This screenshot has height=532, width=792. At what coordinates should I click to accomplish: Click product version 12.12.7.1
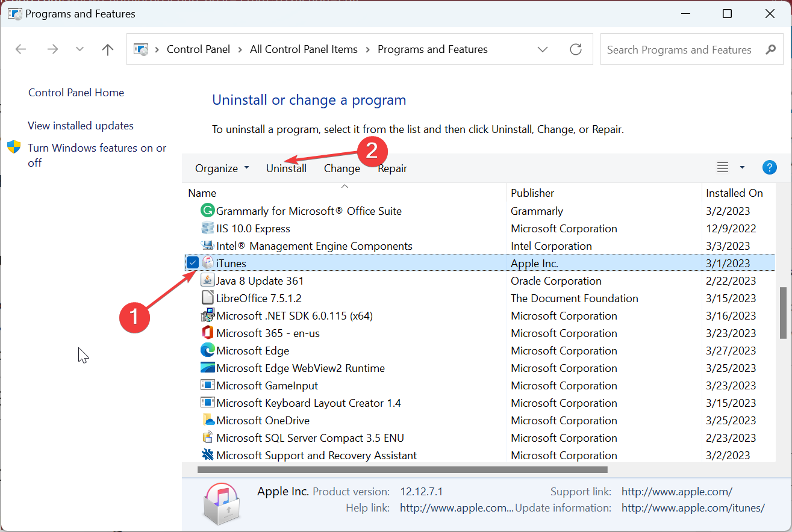coord(421,492)
